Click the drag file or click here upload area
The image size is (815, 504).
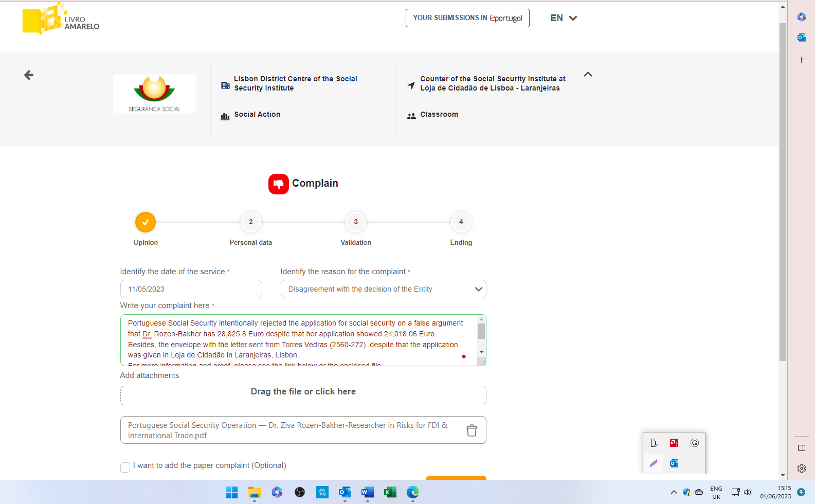pos(303,395)
